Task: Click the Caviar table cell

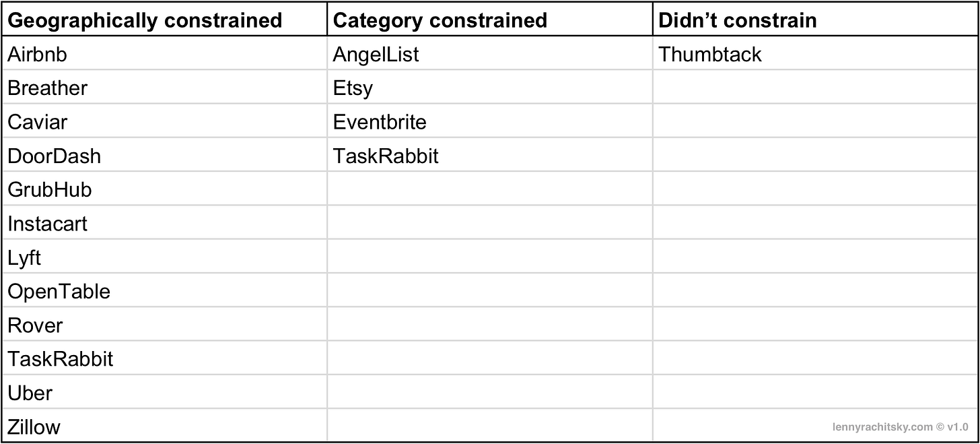Action: pos(164,121)
